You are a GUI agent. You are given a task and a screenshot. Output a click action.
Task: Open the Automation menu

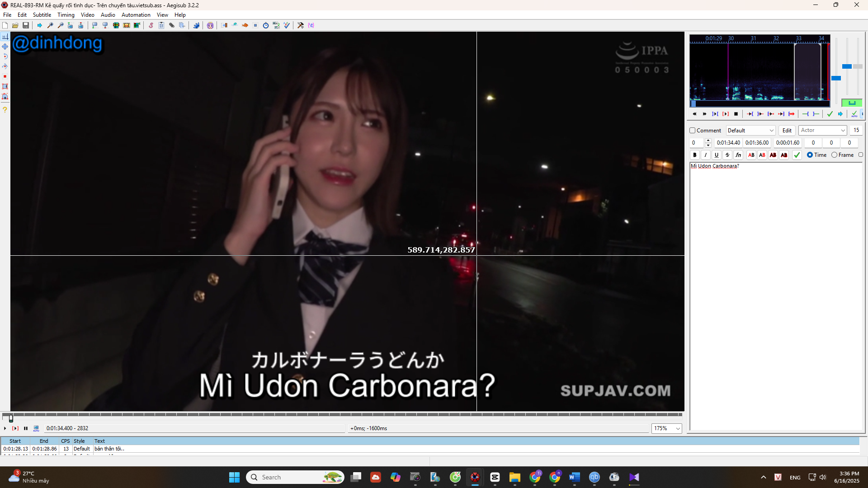click(136, 15)
